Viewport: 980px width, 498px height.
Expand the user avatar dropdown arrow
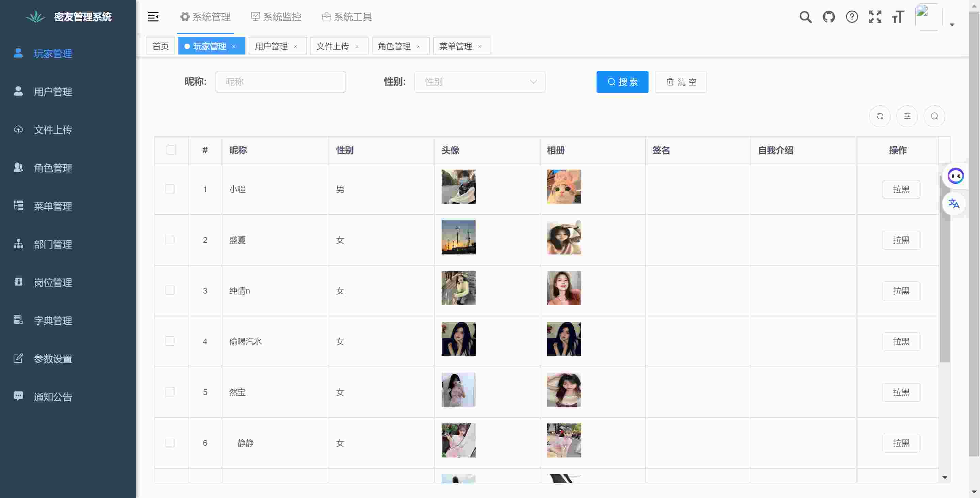point(952,25)
